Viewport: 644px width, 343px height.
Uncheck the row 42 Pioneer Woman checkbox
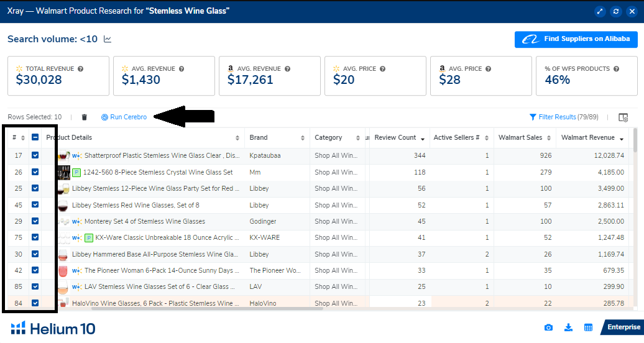coord(35,270)
